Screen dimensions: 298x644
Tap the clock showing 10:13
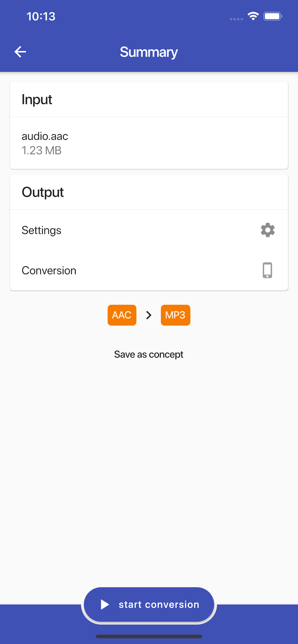41,16
